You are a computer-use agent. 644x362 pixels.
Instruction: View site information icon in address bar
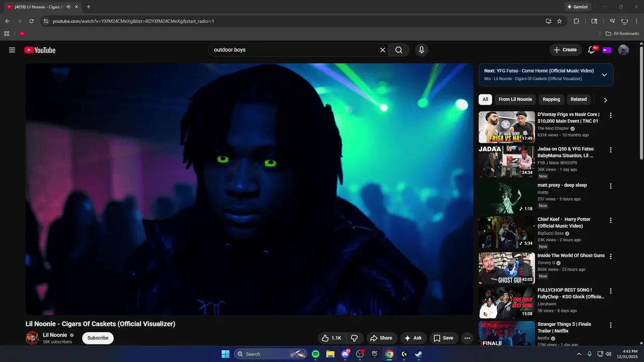[46, 21]
